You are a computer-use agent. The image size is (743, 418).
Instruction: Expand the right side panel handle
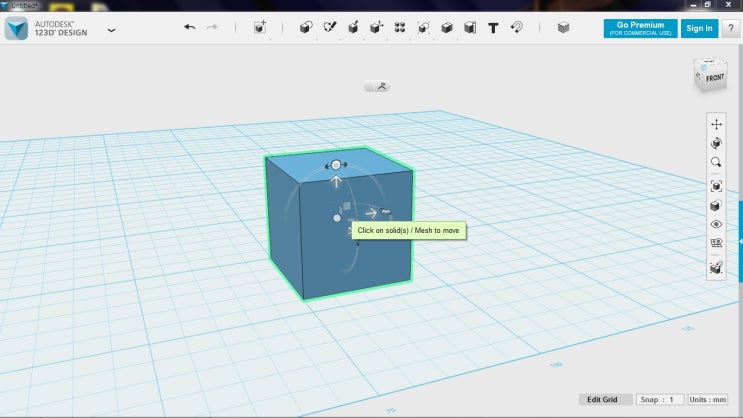coord(741,242)
